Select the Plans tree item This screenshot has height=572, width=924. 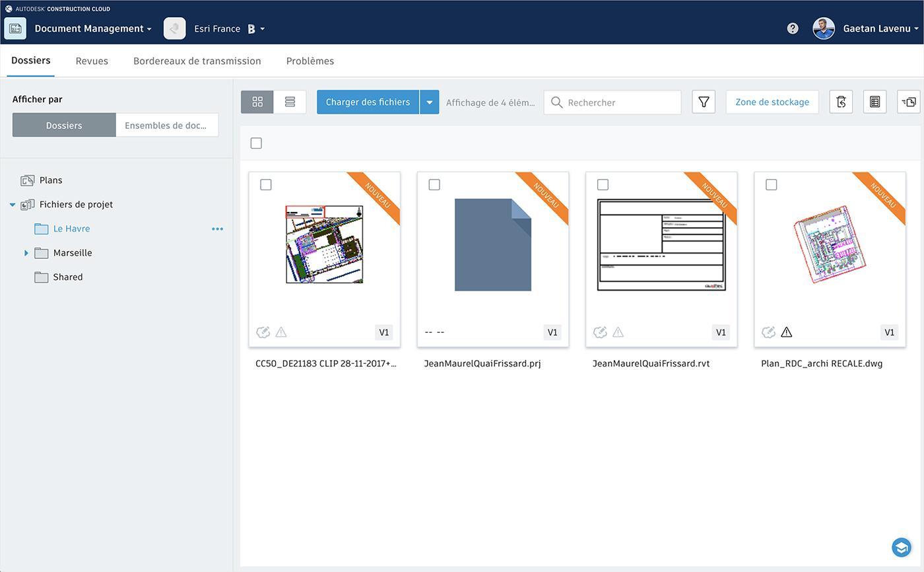pos(51,180)
